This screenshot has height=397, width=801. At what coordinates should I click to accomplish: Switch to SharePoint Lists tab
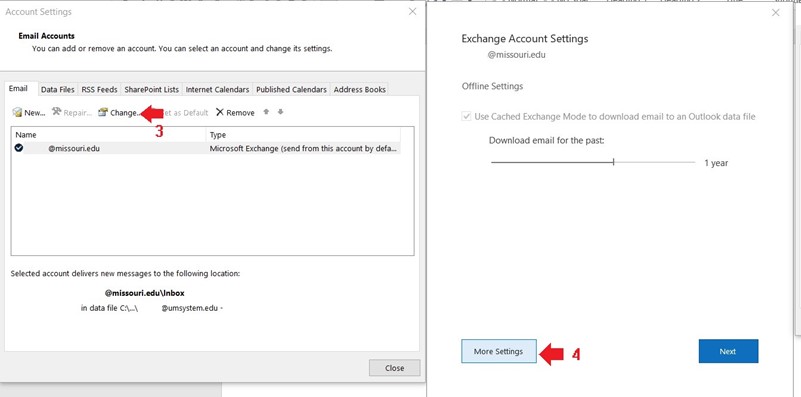152,89
